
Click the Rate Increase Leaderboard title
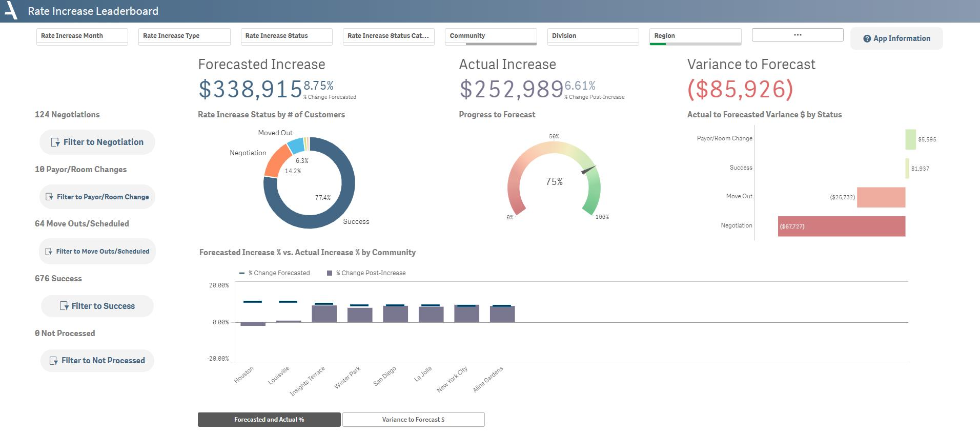(93, 11)
